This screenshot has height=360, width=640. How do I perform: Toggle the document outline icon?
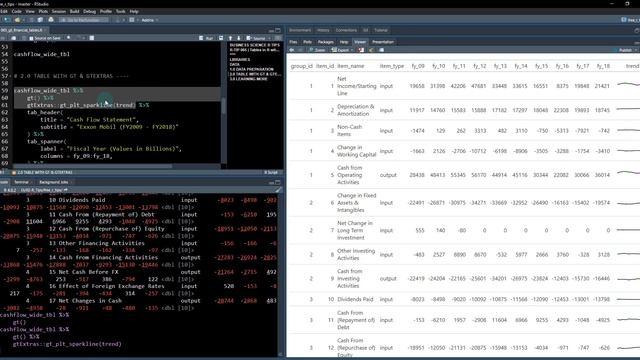(x=278, y=38)
